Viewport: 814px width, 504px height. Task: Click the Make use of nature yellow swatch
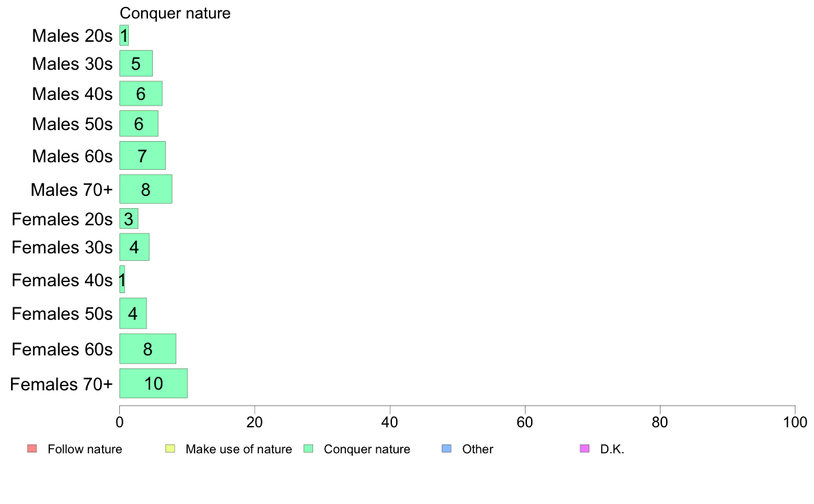pos(171,449)
